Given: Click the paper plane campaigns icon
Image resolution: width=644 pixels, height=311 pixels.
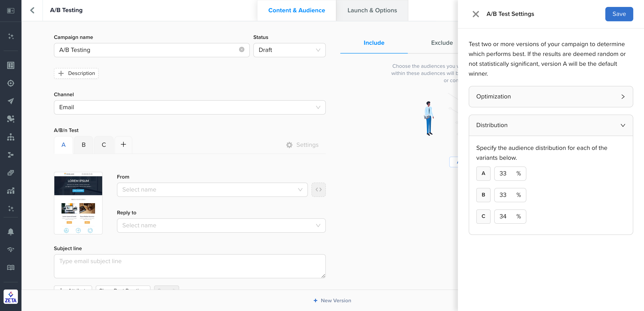Looking at the screenshot, I should tap(11, 101).
